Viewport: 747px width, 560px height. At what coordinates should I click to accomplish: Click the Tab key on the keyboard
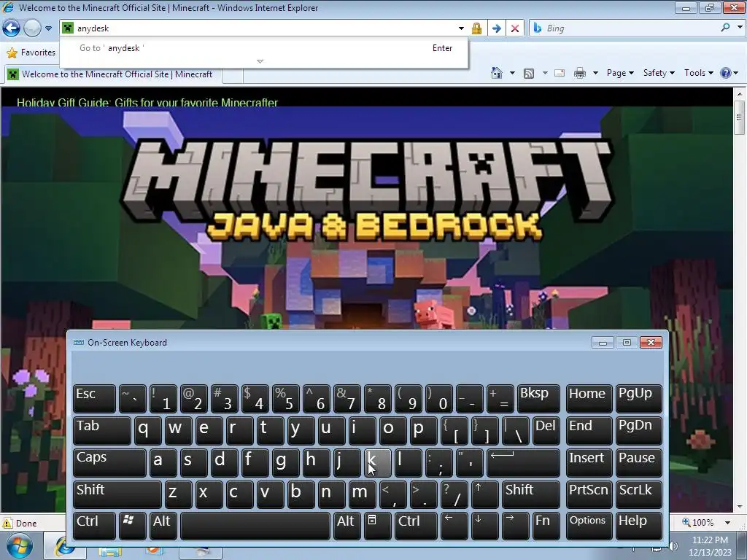[x=102, y=430]
